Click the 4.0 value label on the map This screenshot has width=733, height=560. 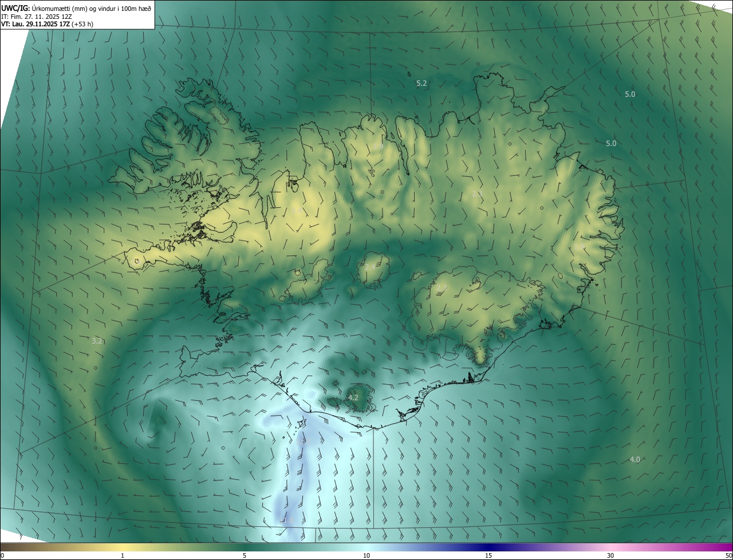coord(635,459)
